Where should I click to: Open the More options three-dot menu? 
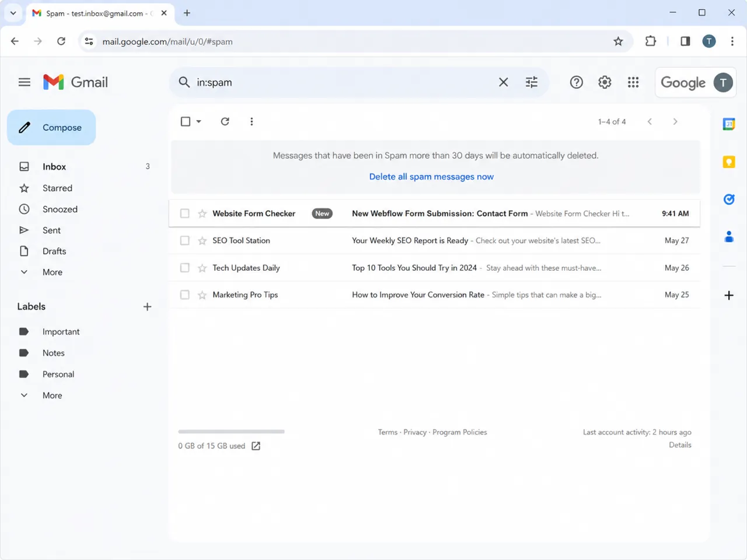point(252,121)
